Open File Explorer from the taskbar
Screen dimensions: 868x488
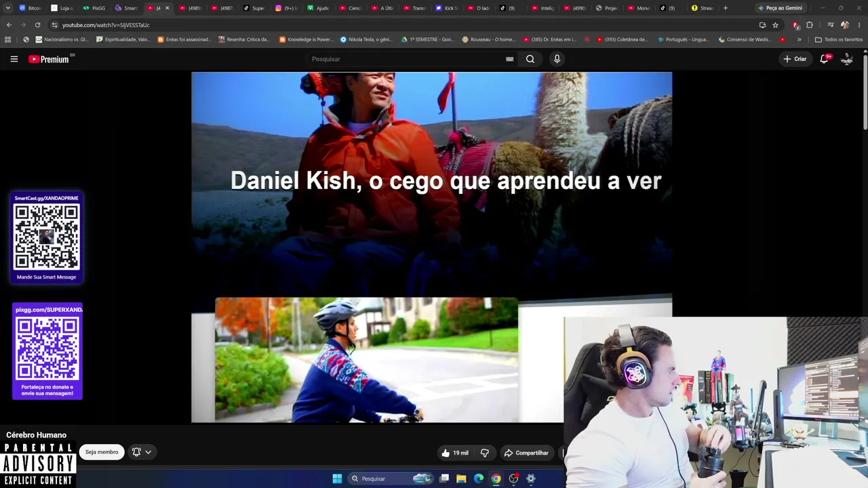(461, 479)
